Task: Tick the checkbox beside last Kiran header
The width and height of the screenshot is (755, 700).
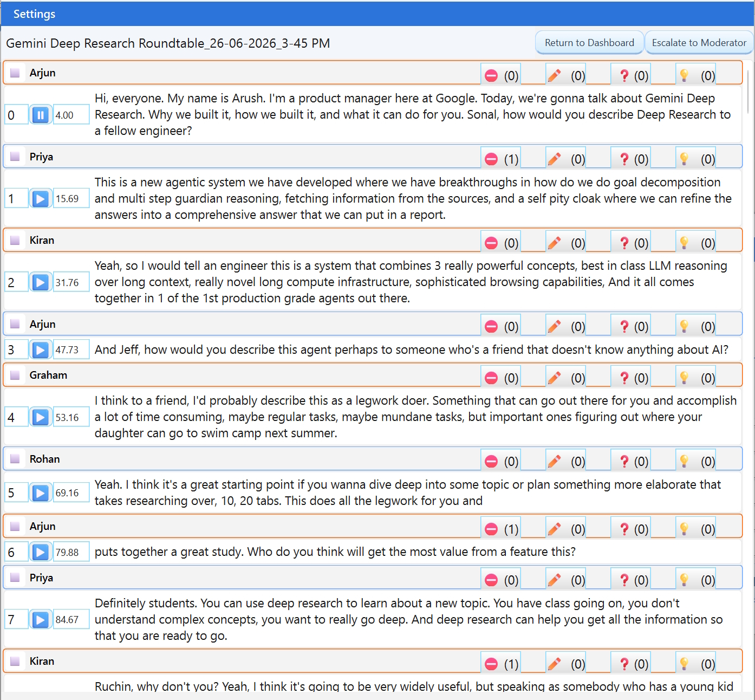Action: pos(15,661)
